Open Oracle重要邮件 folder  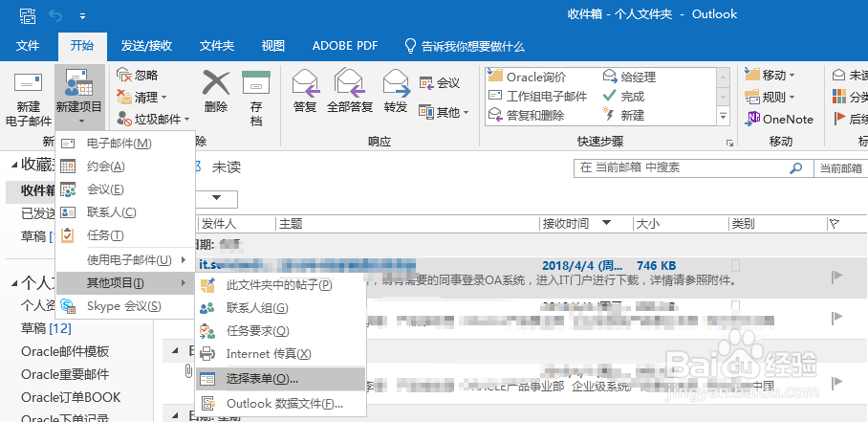click(65, 374)
